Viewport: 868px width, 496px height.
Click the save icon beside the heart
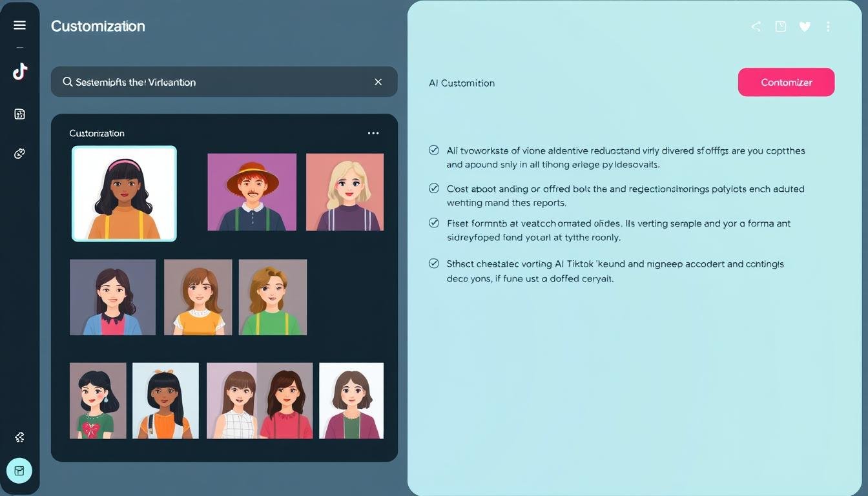coord(781,26)
